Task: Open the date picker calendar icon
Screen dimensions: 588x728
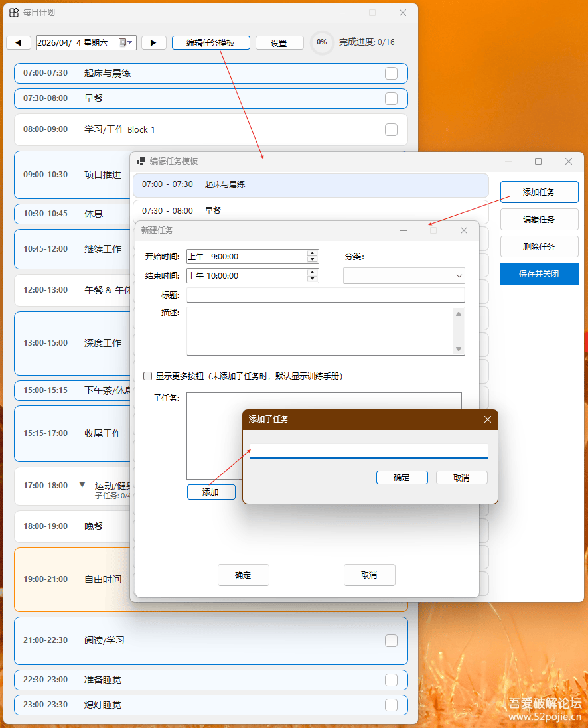Action: point(123,42)
